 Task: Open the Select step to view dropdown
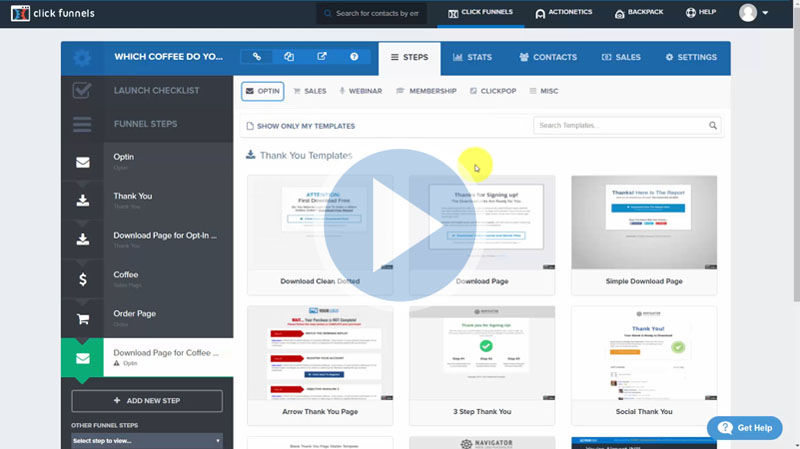pyautogui.click(x=146, y=440)
